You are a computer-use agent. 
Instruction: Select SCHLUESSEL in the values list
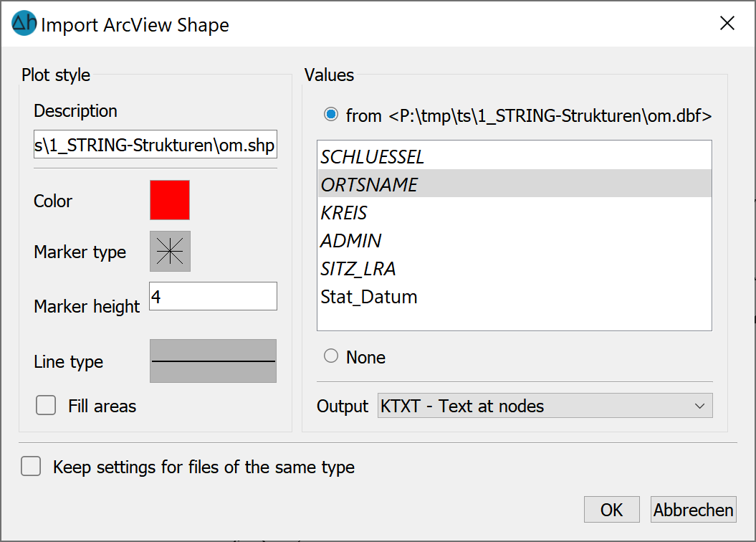tap(515, 157)
